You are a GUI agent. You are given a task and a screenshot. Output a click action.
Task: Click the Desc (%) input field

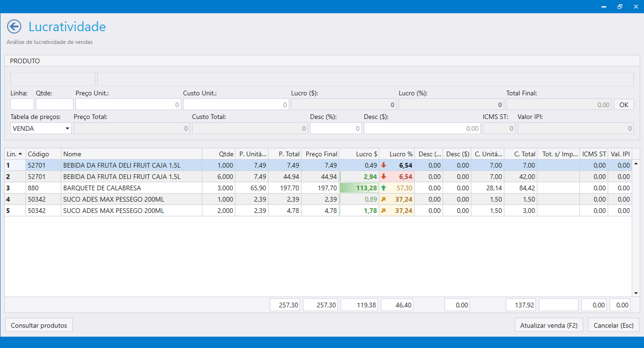point(335,128)
